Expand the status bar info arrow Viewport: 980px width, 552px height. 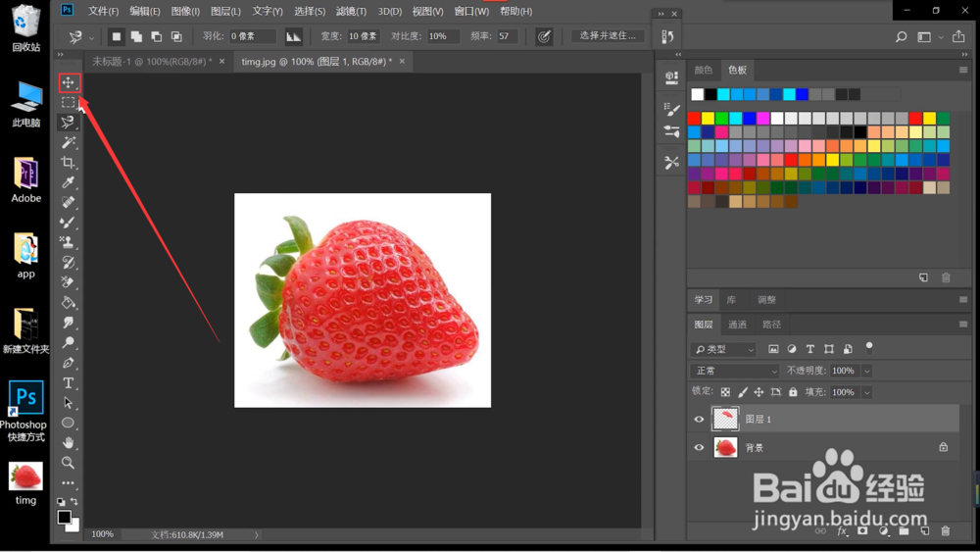[x=256, y=535]
